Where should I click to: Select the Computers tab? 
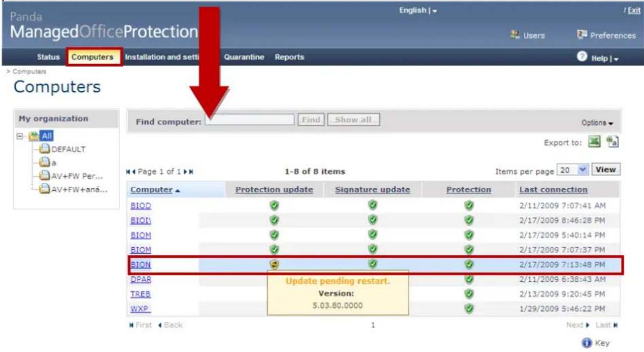click(x=92, y=57)
